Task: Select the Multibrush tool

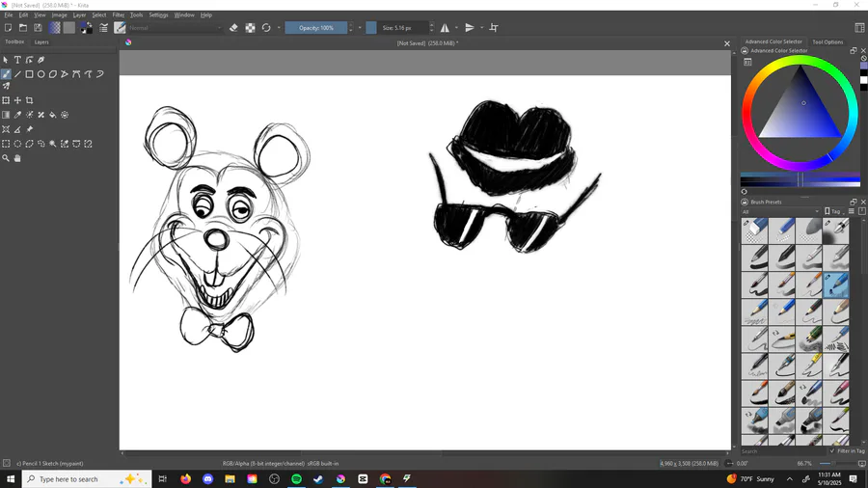Action: (x=6, y=86)
